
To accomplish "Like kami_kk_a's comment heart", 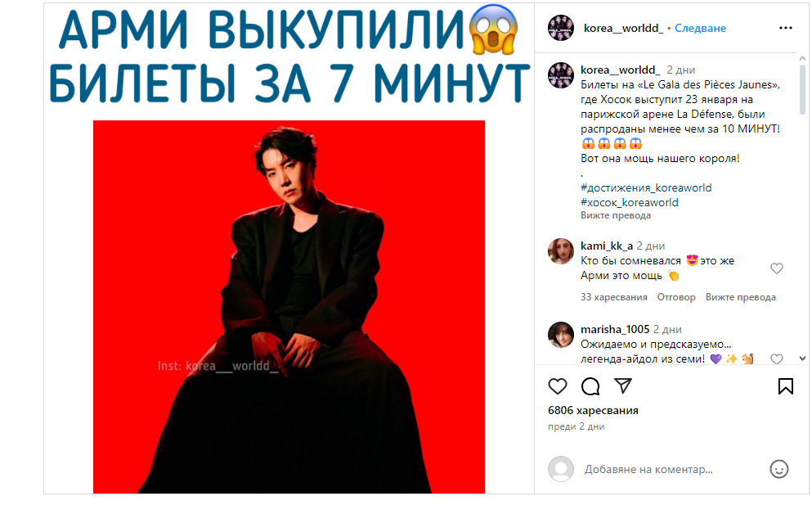I will pyautogui.click(x=776, y=268).
